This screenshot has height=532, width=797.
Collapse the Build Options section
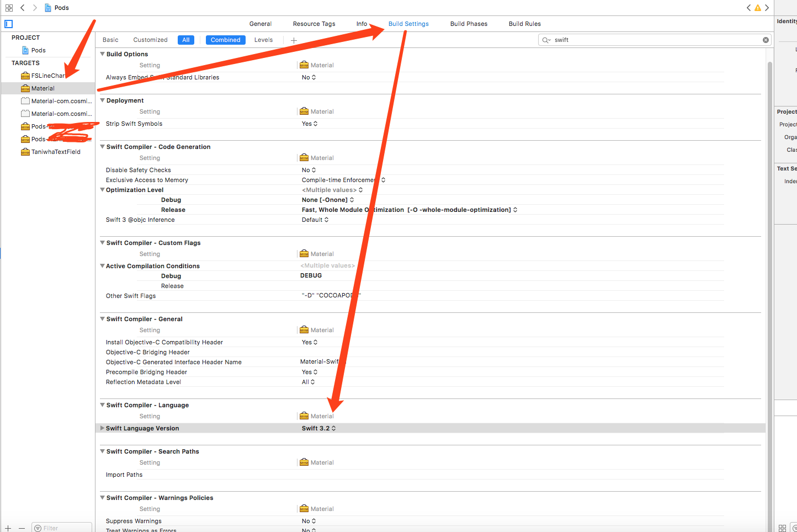click(x=102, y=54)
